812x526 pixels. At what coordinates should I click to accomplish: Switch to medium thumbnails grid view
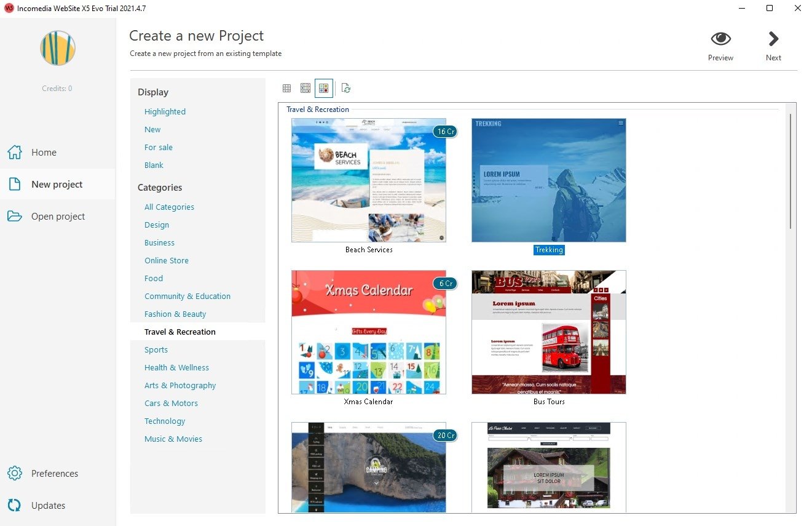coord(305,89)
